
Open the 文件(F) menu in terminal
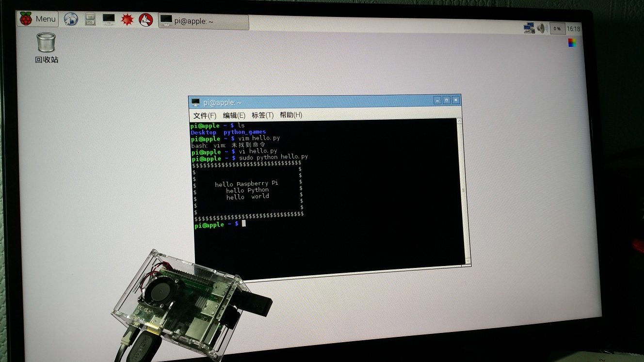pos(205,115)
